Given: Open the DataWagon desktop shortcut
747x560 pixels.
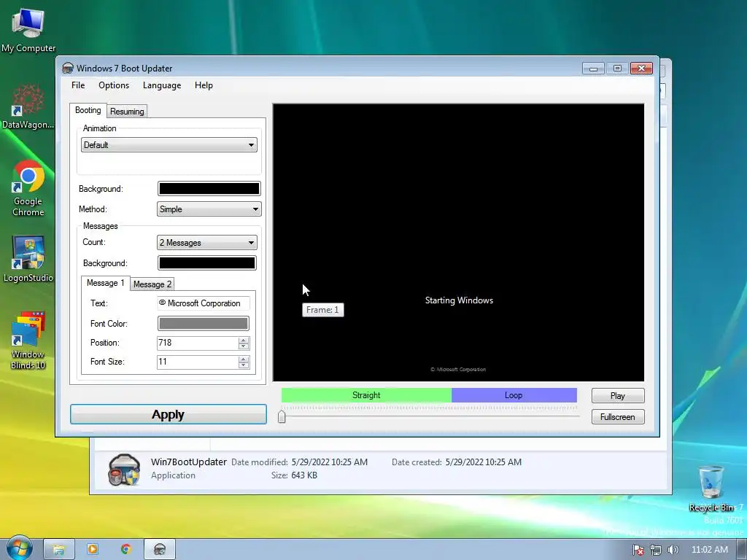Looking at the screenshot, I should point(28,106).
